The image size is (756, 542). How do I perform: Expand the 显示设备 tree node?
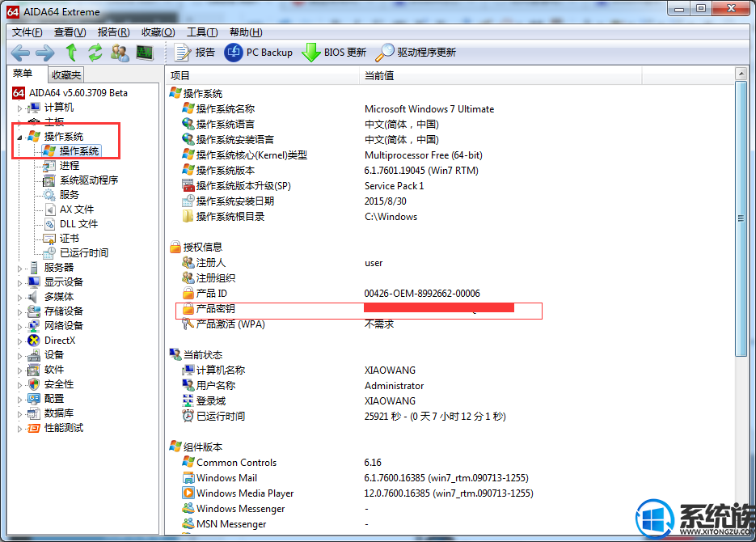[19, 283]
